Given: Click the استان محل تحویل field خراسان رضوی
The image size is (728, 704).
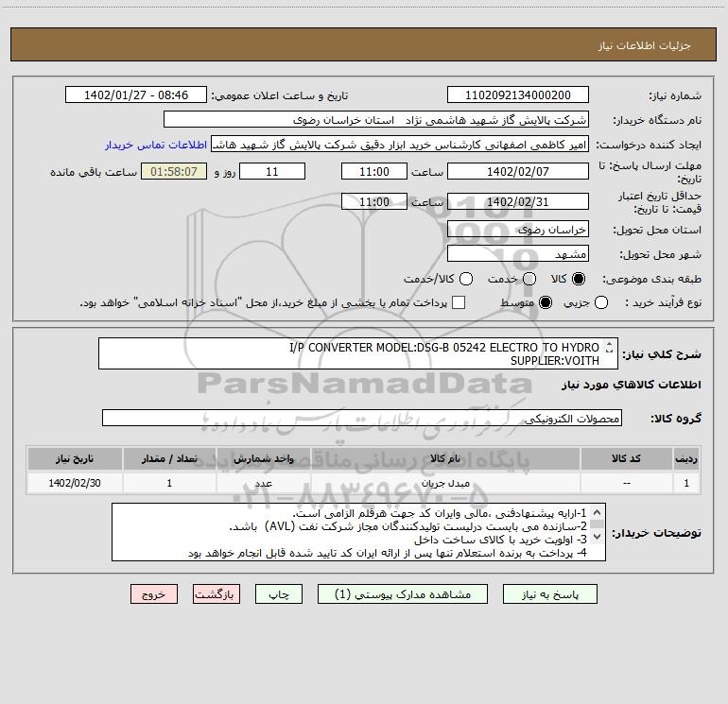Looking at the screenshot, I should pos(518,230).
